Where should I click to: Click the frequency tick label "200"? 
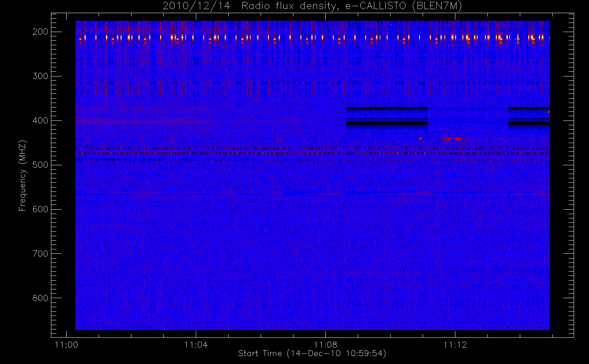(x=40, y=32)
